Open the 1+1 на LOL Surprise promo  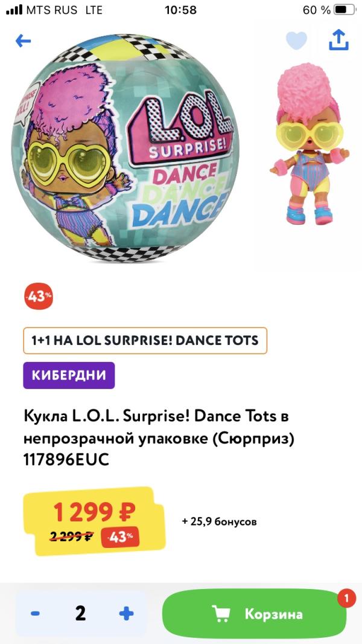145,341
